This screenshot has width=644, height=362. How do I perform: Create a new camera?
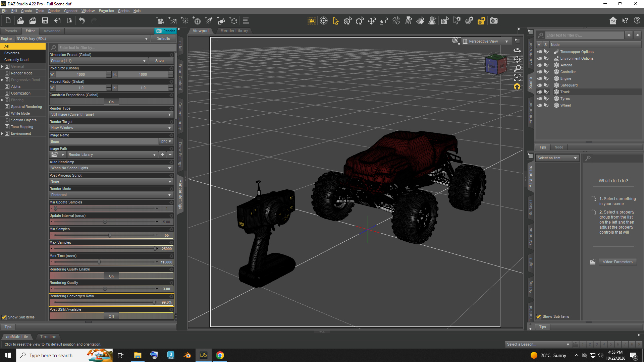click(160, 21)
